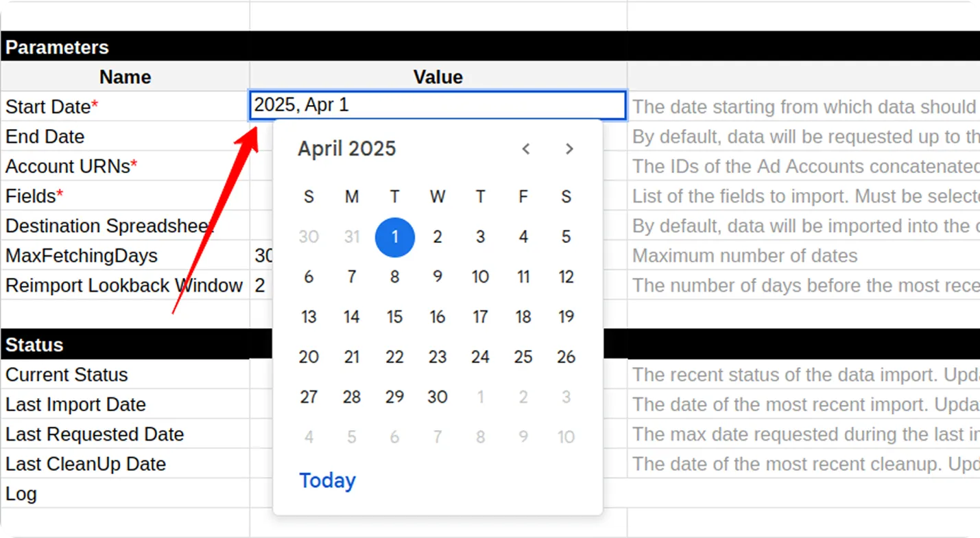Screen dimensions: 980x538
Task: Click Reimport Lookback Window name cell
Action: (126, 285)
